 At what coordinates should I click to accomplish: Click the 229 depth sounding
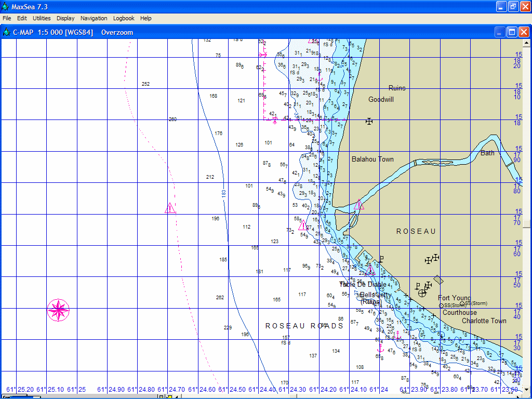pos(228,328)
